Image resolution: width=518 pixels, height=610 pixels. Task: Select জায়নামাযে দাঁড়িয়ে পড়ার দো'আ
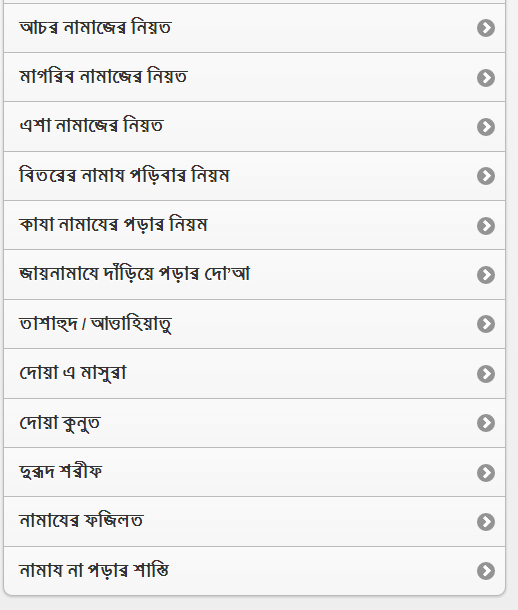(x=254, y=275)
